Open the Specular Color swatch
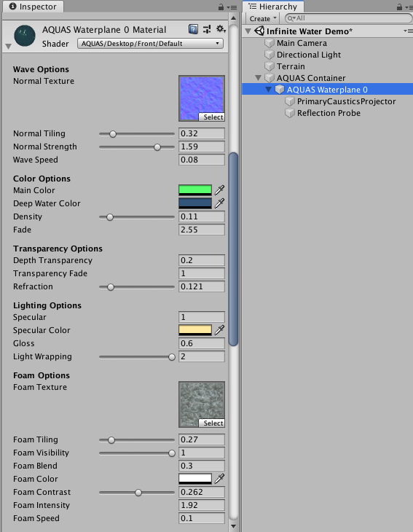The height and width of the screenshot is (532, 413). [195, 330]
